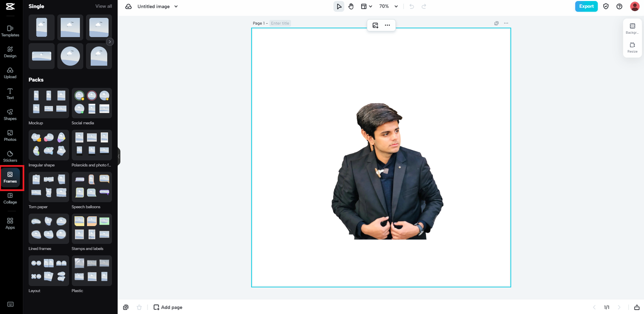The height and width of the screenshot is (314, 644).
Task: Open the Shapes panel
Action: coord(10,115)
